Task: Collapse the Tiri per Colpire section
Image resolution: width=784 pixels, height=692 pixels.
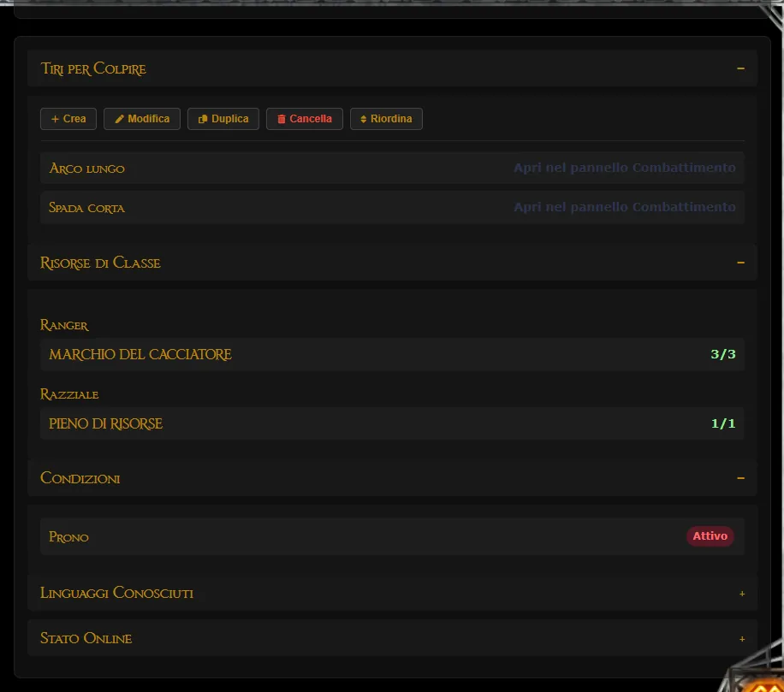Action: click(740, 68)
